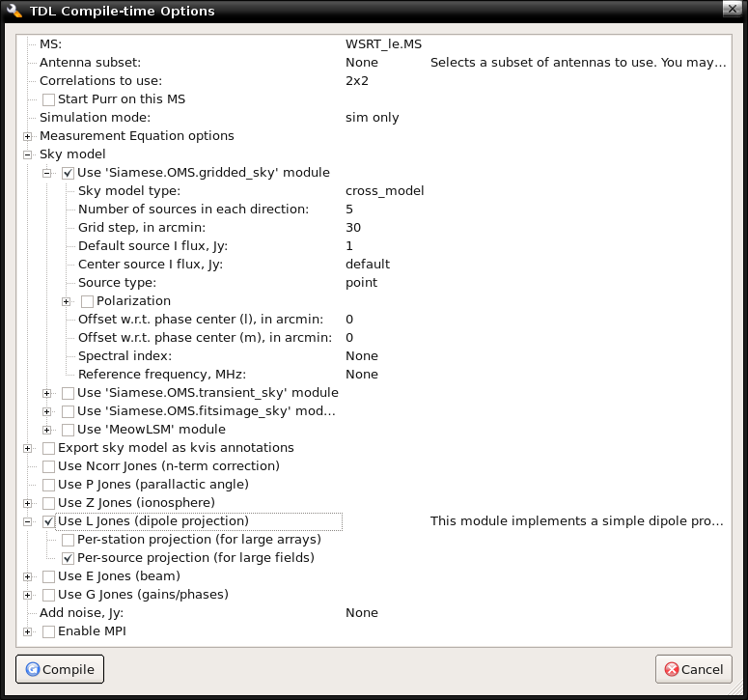Edit Number of sources value 5
748x700 pixels.
click(x=349, y=210)
